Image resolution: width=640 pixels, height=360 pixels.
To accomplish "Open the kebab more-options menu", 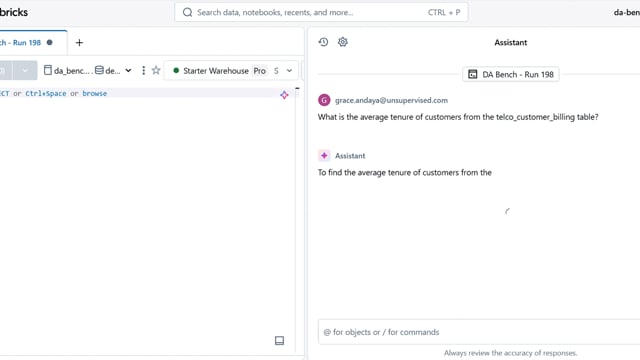I will 143,71.
